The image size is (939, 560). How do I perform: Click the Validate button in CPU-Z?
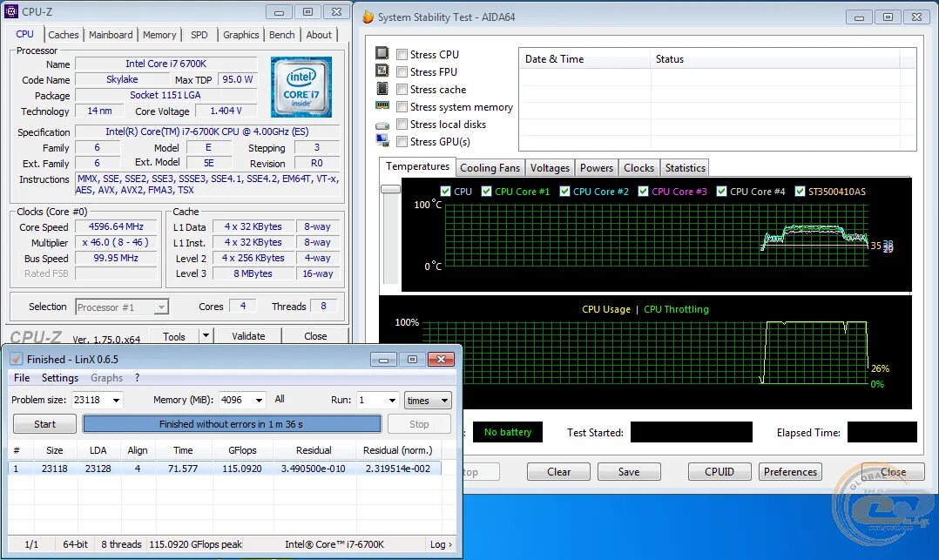pos(248,336)
